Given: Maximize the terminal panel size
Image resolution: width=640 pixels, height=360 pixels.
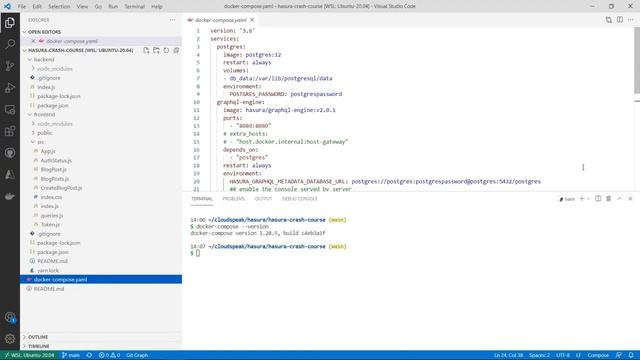Looking at the screenshot, I should (620, 199).
